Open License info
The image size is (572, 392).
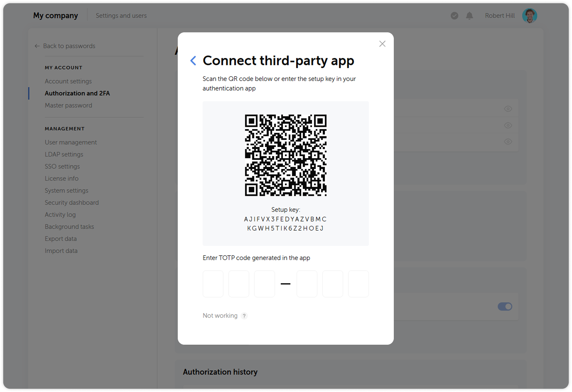coord(61,178)
